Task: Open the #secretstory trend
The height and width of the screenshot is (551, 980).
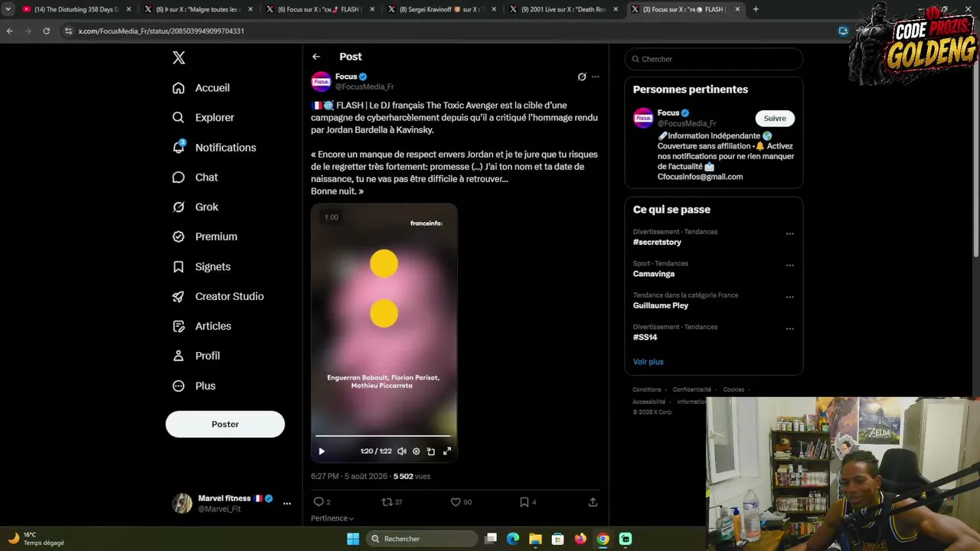Action: click(x=657, y=243)
